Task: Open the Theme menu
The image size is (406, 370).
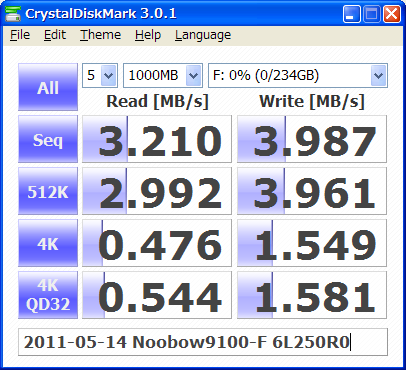Action: [x=100, y=35]
